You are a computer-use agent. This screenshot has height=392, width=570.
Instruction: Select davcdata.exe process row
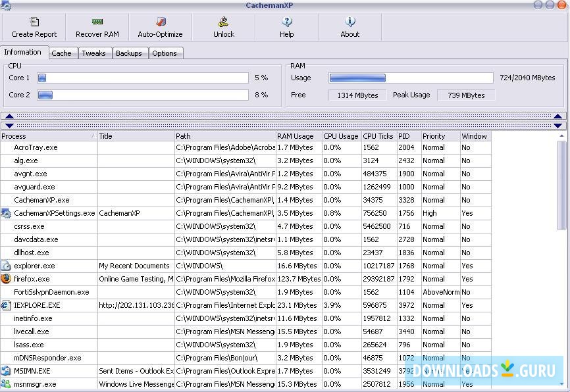point(246,239)
